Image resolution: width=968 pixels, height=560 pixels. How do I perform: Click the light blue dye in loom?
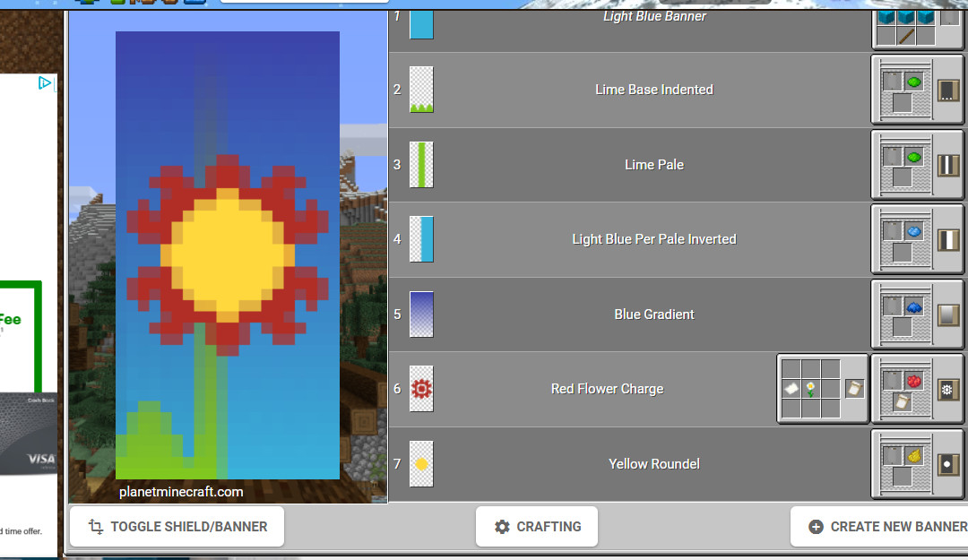(x=914, y=231)
